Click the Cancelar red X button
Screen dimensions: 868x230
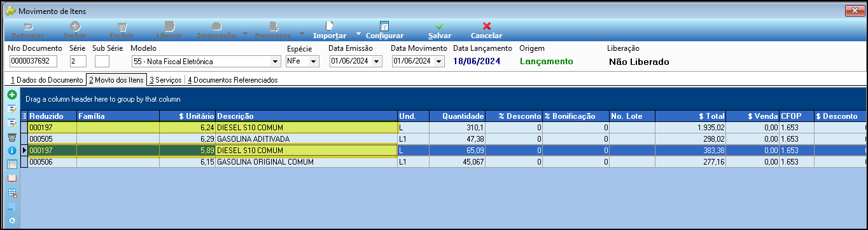point(487,30)
